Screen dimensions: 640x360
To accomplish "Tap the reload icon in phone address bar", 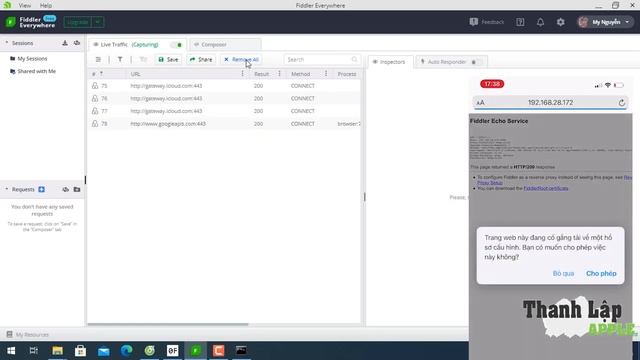I will point(622,103).
